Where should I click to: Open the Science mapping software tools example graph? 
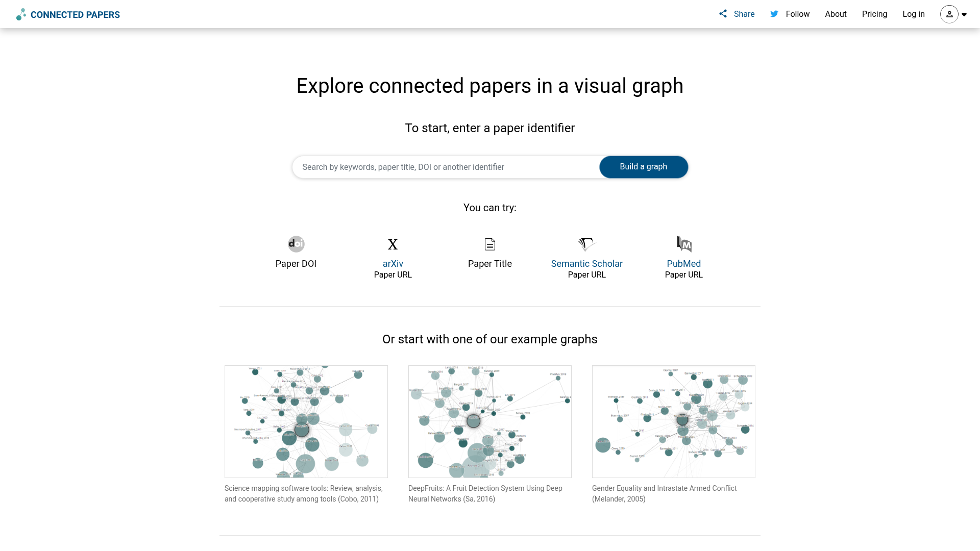[306, 421]
